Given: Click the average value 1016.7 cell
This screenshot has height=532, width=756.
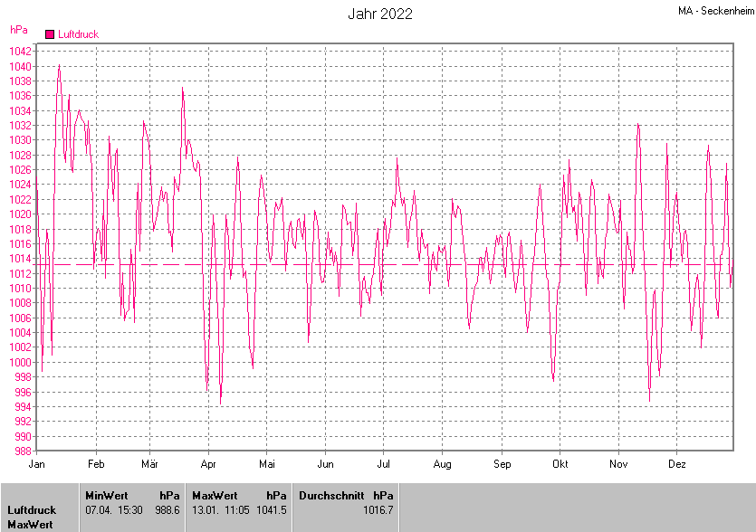Looking at the screenshot, I should pyautogui.click(x=378, y=510).
